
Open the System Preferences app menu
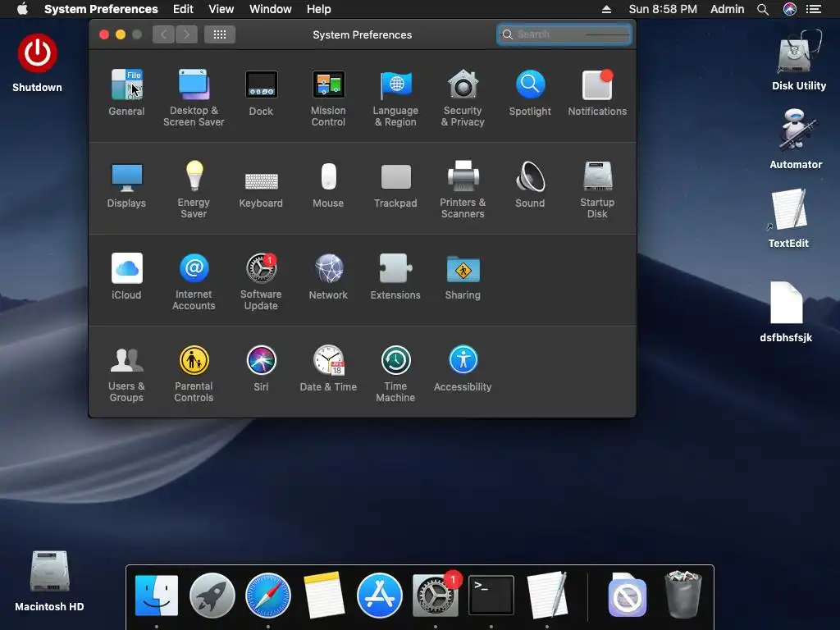[101, 9]
